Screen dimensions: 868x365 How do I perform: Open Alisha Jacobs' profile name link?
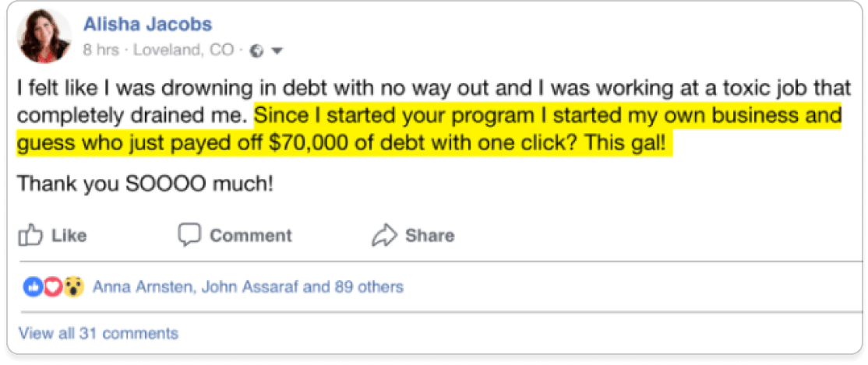[x=148, y=24]
